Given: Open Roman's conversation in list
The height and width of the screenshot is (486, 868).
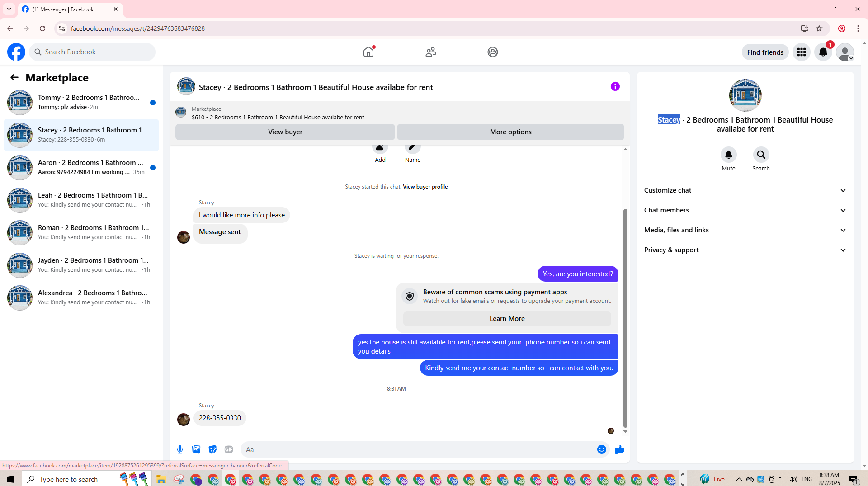Looking at the screenshot, I should pos(81,232).
